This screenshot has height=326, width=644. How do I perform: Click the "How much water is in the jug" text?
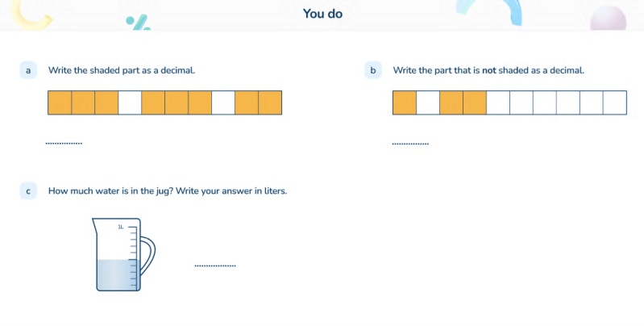(x=168, y=191)
